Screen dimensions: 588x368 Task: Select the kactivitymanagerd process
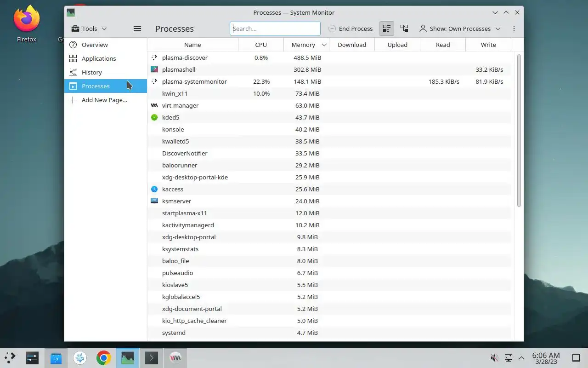(329, 225)
